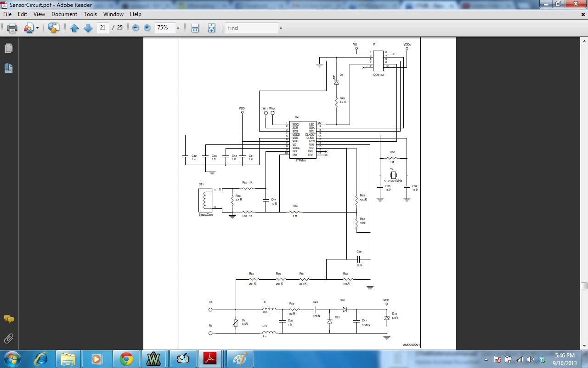Viewport: 588px width, 368px height.
Task: Open the Tools menu
Action: tap(90, 14)
